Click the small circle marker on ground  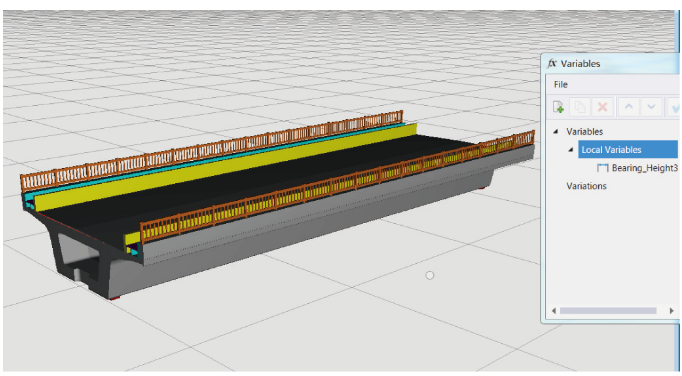(430, 275)
